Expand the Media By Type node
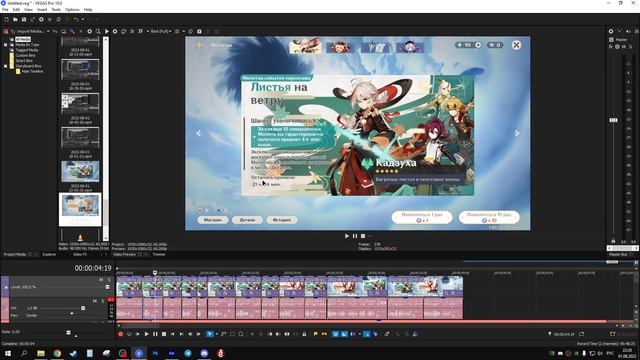640x360 pixels. [5, 44]
